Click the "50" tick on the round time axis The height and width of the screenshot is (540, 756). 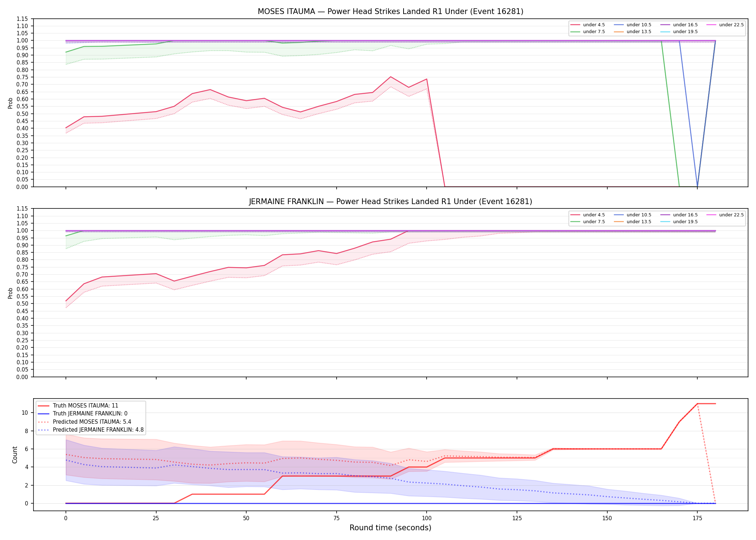pos(246,518)
